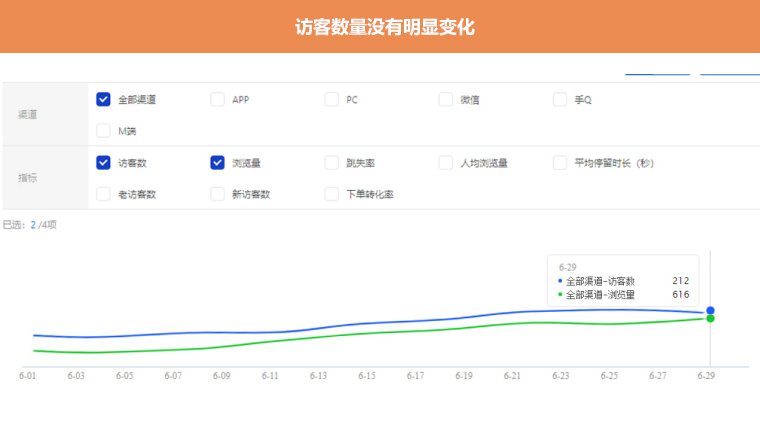
Task: Check the 手Q channel option
Action: pos(559,99)
